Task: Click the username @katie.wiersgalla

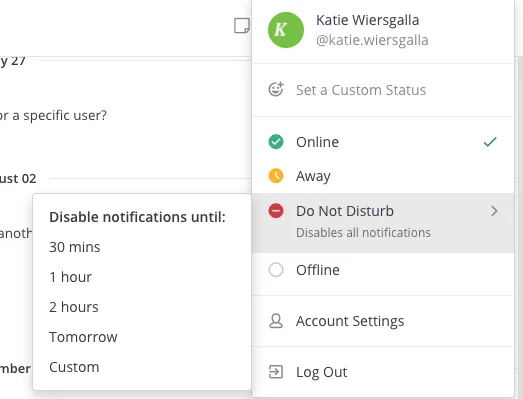Action: coord(372,40)
